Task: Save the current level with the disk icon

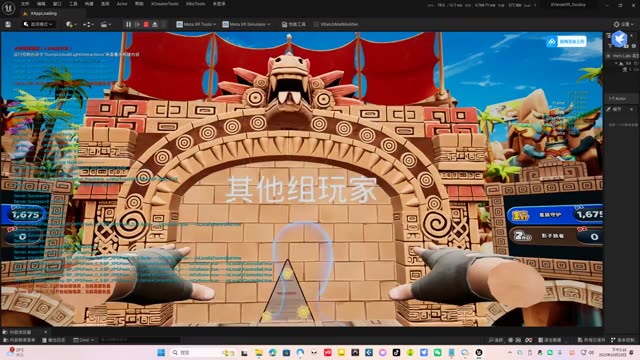Action: point(8,24)
